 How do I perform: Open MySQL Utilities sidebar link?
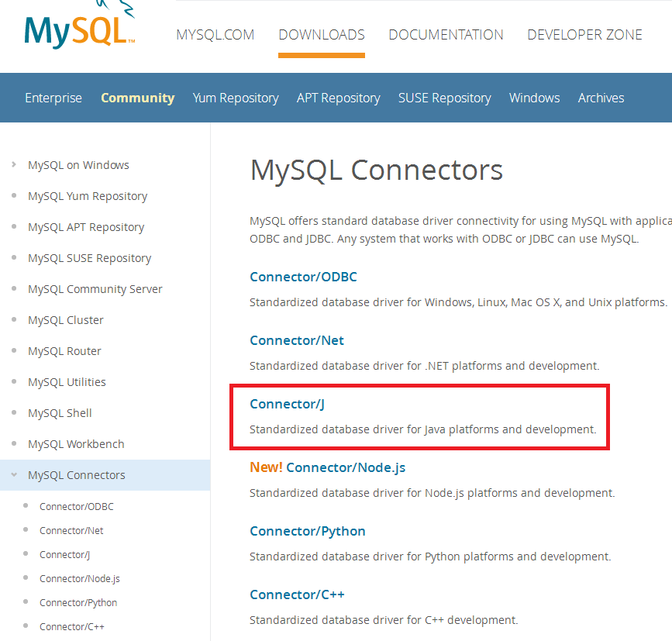tap(67, 382)
